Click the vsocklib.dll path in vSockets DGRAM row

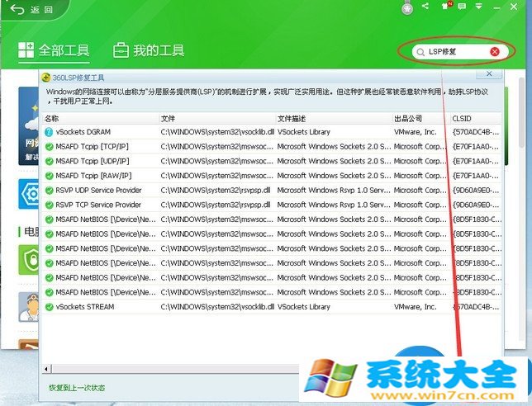coord(217,132)
